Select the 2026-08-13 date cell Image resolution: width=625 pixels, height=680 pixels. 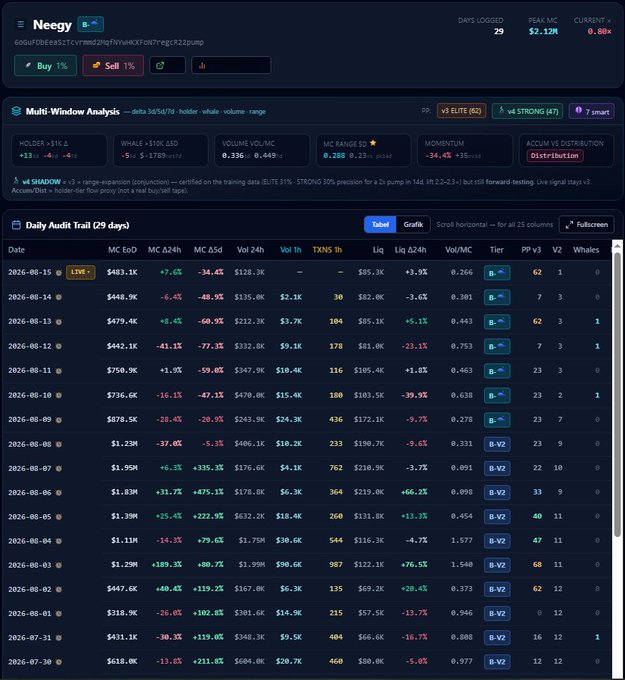pyautogui.click(x=29, y=321)
